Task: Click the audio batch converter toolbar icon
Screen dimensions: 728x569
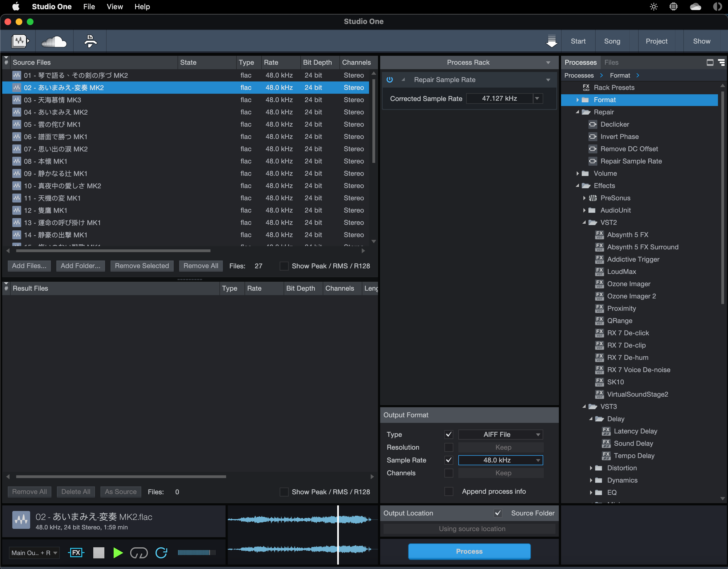Action: [x=20, y=41]
